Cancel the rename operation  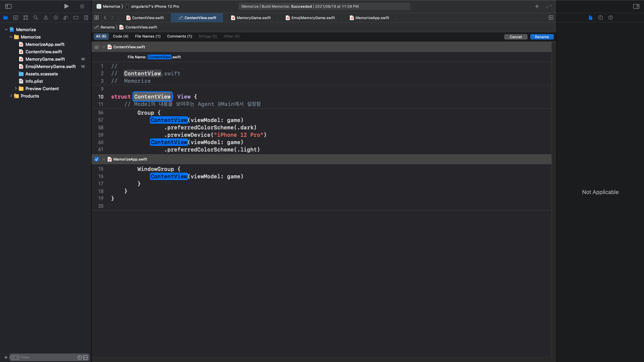click(x=516, y=37)
